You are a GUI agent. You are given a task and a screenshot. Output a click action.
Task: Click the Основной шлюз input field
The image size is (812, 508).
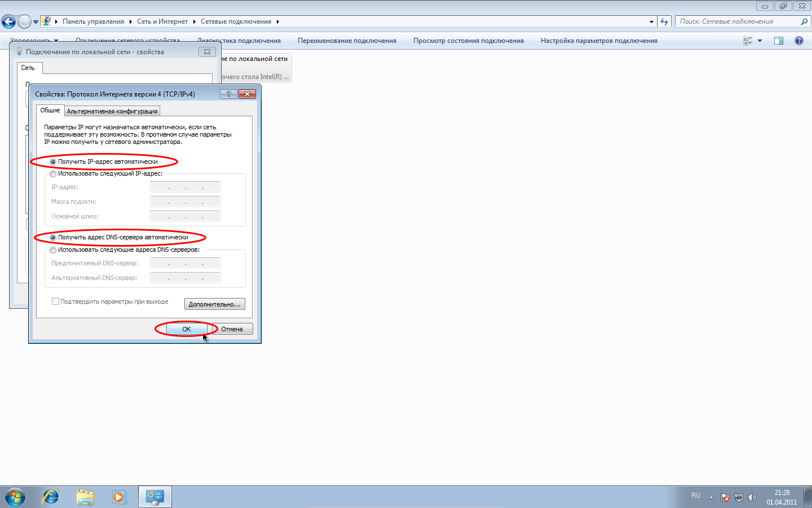185,216
